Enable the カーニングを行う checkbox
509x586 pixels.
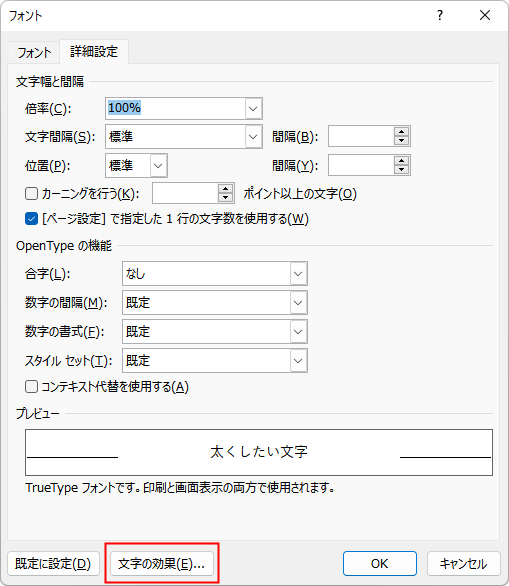(31, 194)
